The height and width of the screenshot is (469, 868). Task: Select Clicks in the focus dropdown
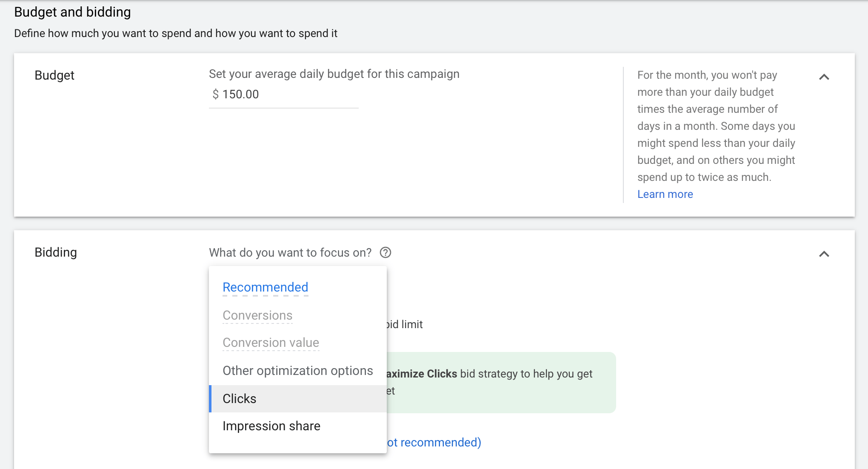pos(240,399)
